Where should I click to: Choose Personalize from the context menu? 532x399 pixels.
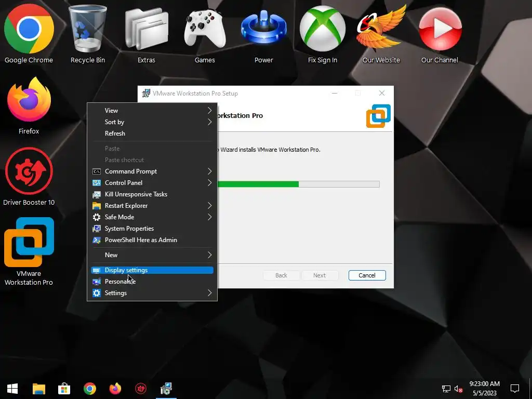(152, 282)
